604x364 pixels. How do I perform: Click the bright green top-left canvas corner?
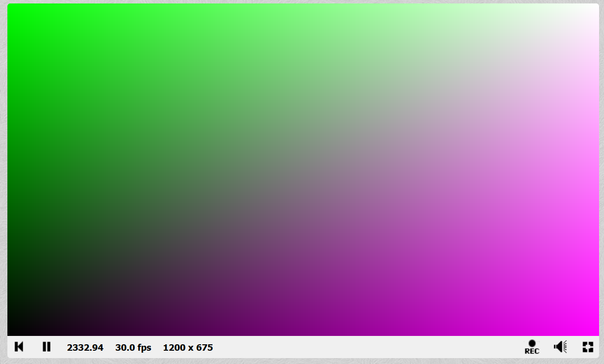pyautogui.click(x=14, y=10)
